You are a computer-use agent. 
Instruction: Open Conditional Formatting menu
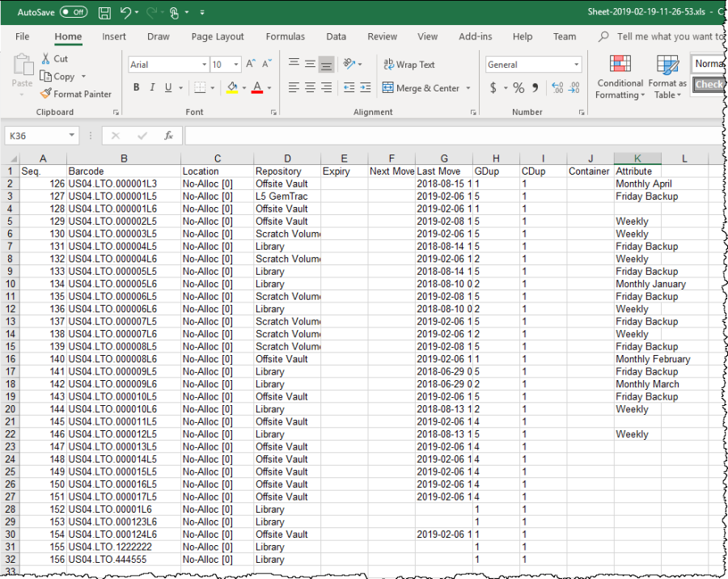coord(620,77)
